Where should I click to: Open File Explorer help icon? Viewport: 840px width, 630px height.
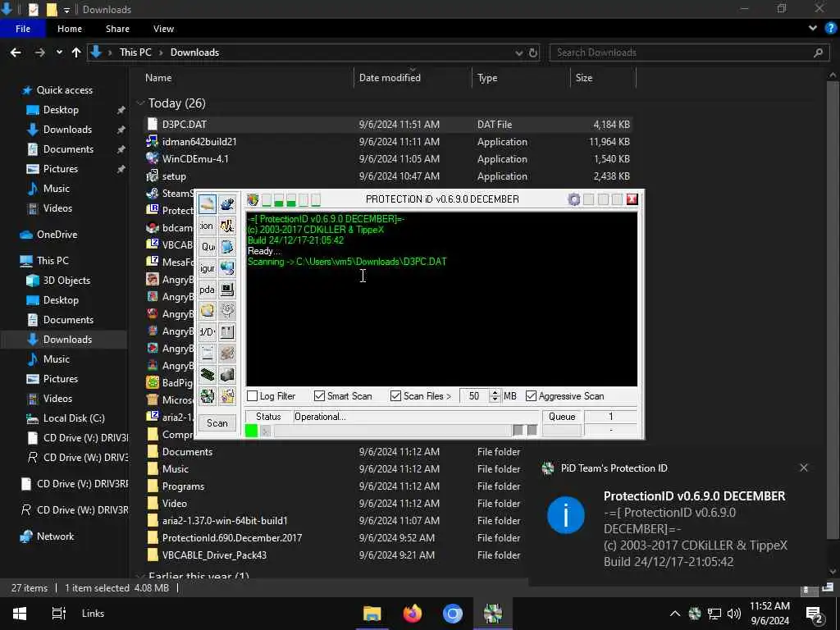click(830, 29)
